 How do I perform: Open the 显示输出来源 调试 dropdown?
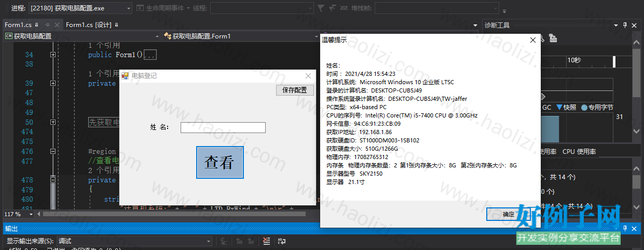[x=134, y=241]
